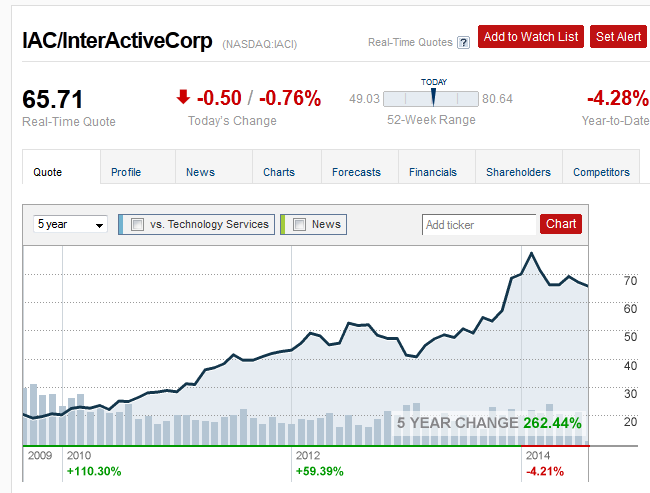
Task: Click the red down arrow by Today's Change
Action: pos(182,97)
